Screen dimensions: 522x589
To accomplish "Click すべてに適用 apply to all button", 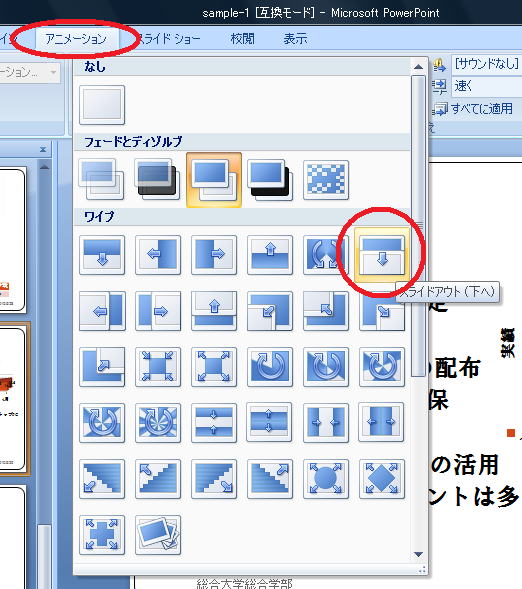I will (473, 109).
